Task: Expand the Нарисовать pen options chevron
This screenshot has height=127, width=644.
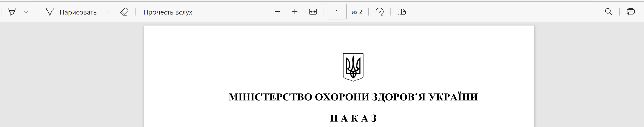Action: point(109,12)
